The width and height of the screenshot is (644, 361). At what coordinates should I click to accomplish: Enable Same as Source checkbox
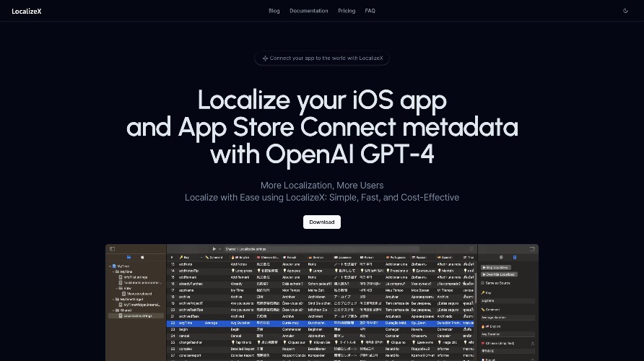point(483,283)
